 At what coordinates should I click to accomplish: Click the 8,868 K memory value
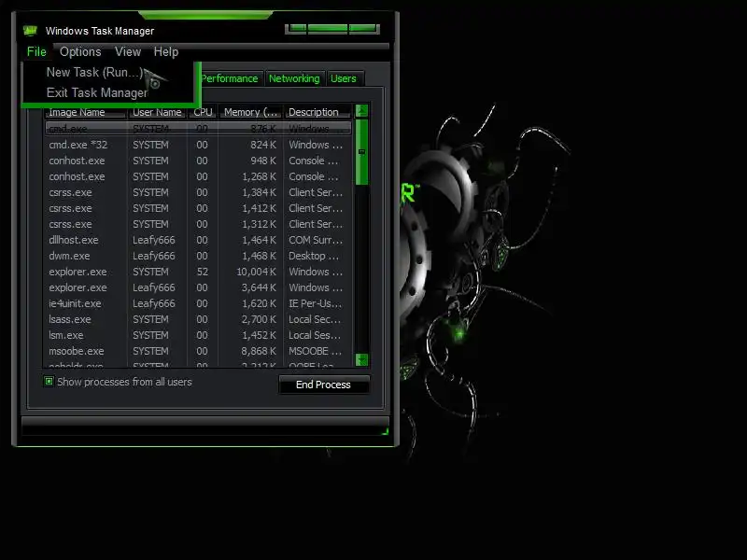pyautogui.click(x=259, y=351)
